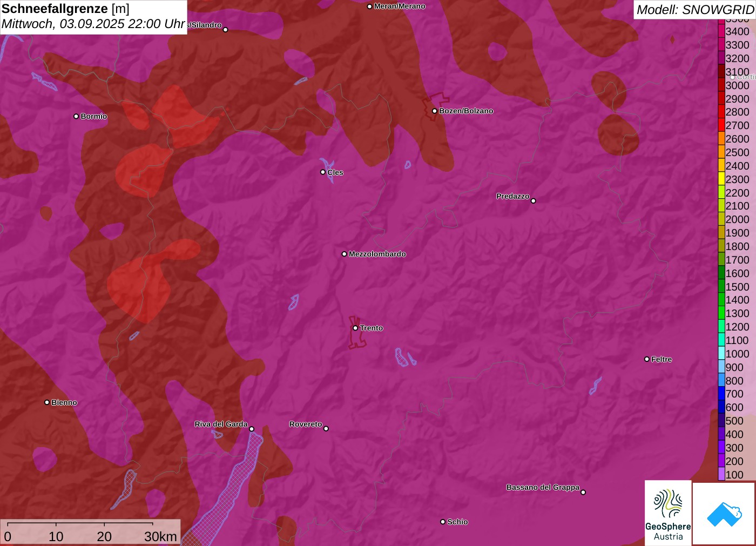Click the legend value '3000'
This screenshot has width=756, height=546.
click(x=737, y=85)
